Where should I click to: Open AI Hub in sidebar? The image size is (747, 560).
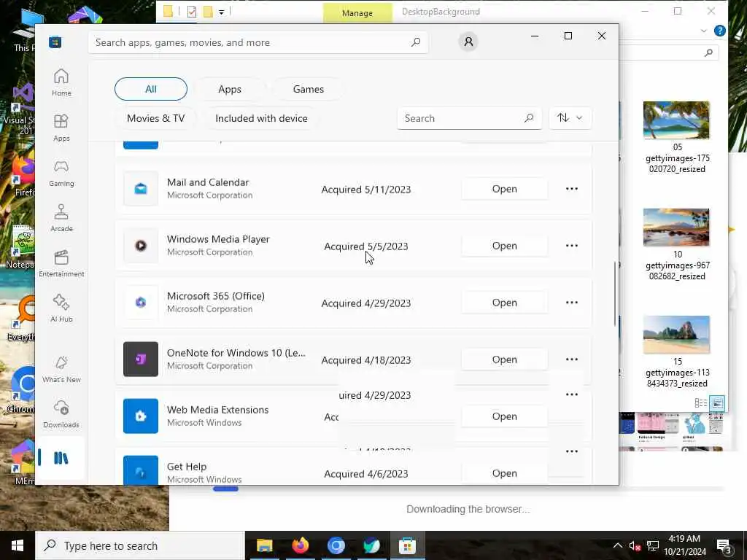61,308
